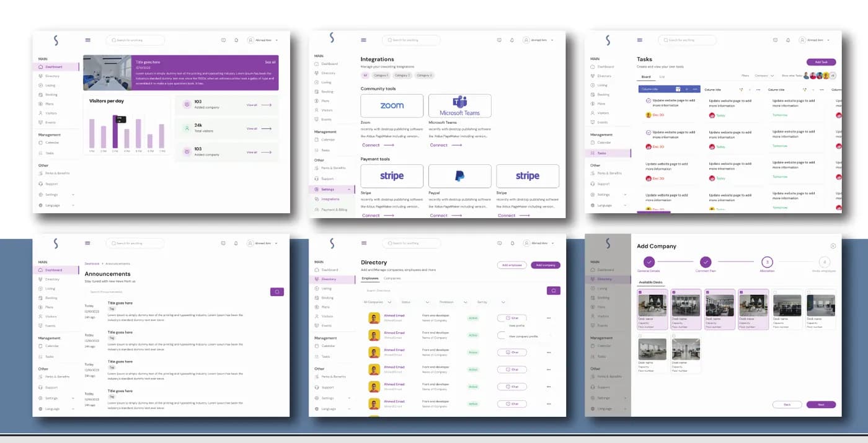Viewport: 868px width, 443px height.
Task: Click the S logo on the Tasks screen
Action: [607, 40]
